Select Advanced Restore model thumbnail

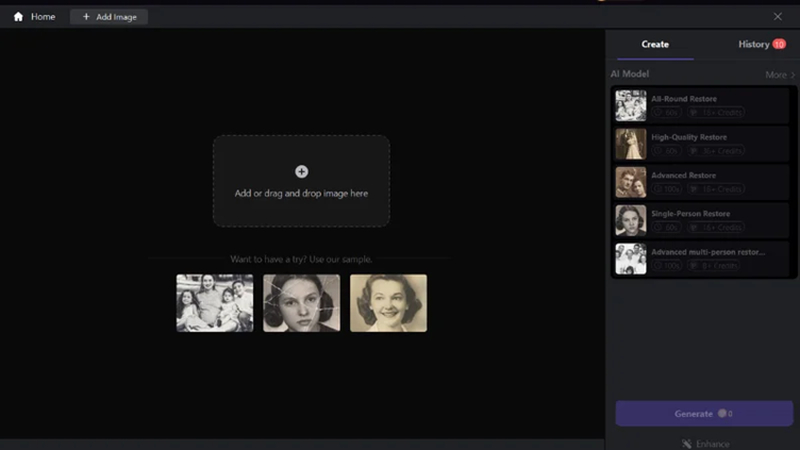click(x=631, y=182)
